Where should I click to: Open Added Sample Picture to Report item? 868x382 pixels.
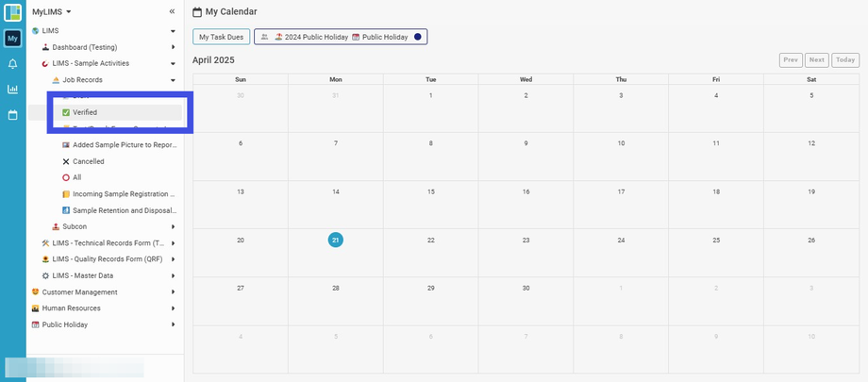tap(125, 145)
